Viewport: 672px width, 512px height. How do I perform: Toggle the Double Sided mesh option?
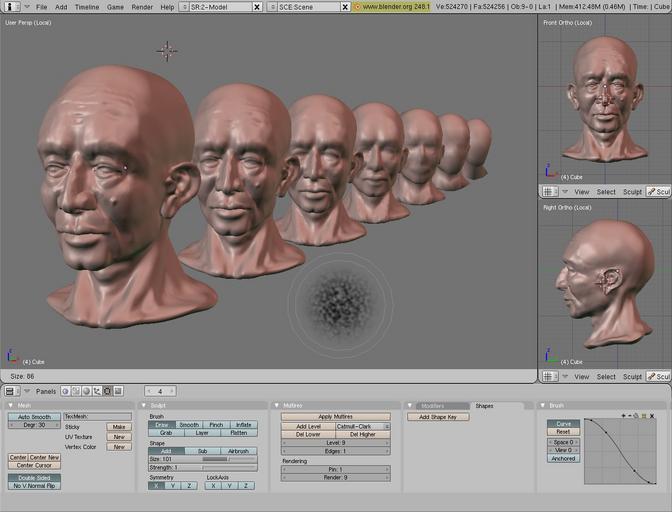click(35, 477)
